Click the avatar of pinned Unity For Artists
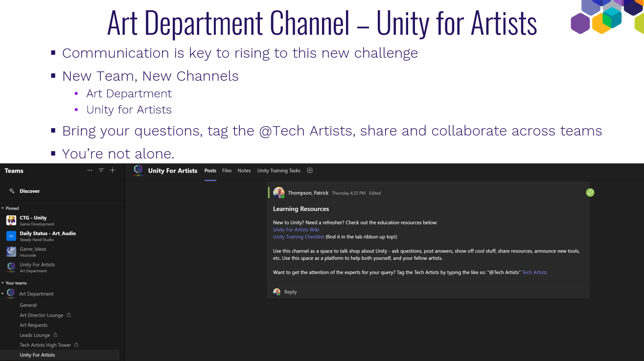 click(x=11, y=267)
